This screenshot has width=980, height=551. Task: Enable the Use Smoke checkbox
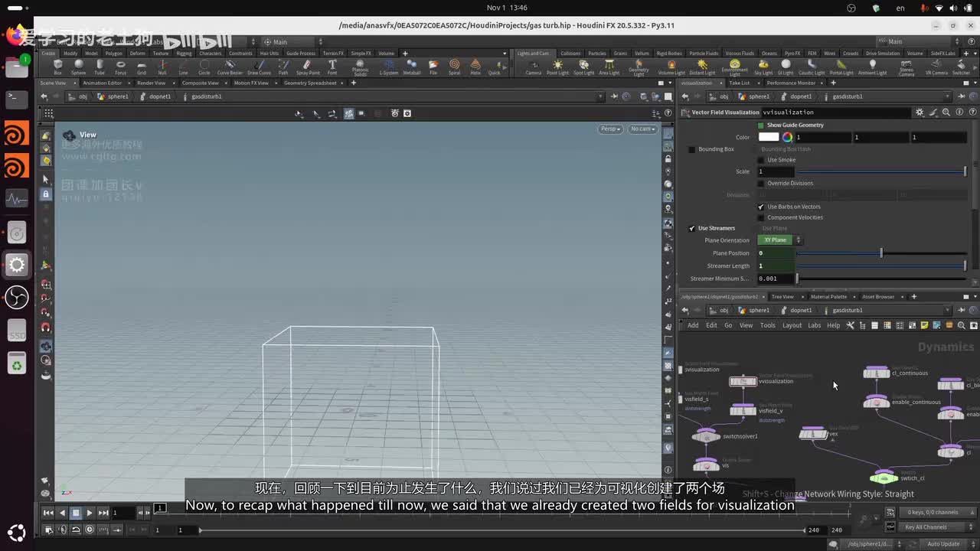(x=761, y=160)
